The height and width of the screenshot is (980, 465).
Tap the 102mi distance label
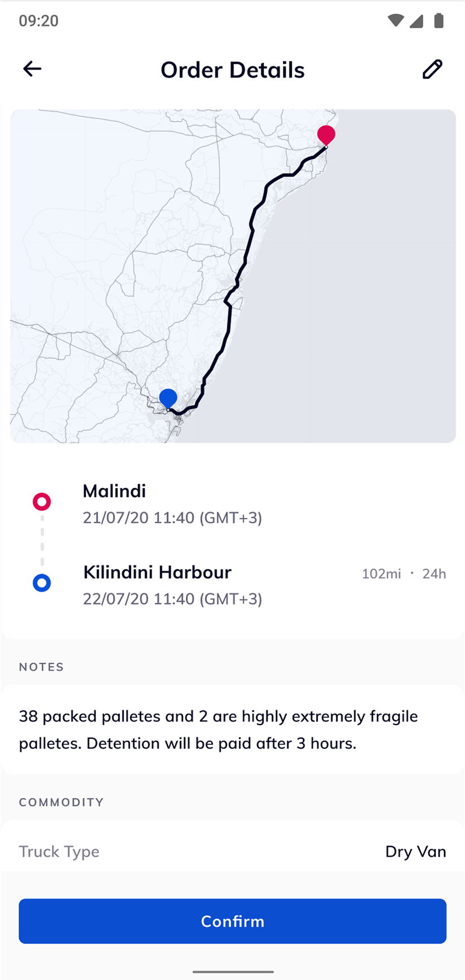coord(381,574)
